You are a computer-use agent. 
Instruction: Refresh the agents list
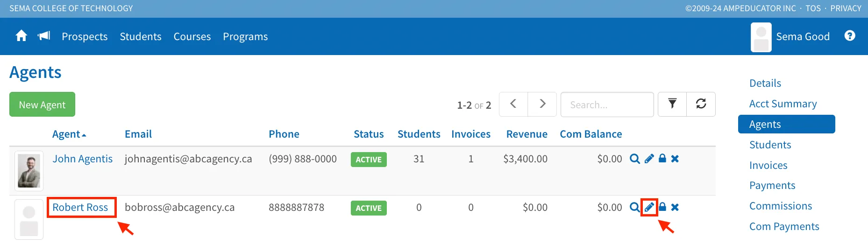coord(701,104)
